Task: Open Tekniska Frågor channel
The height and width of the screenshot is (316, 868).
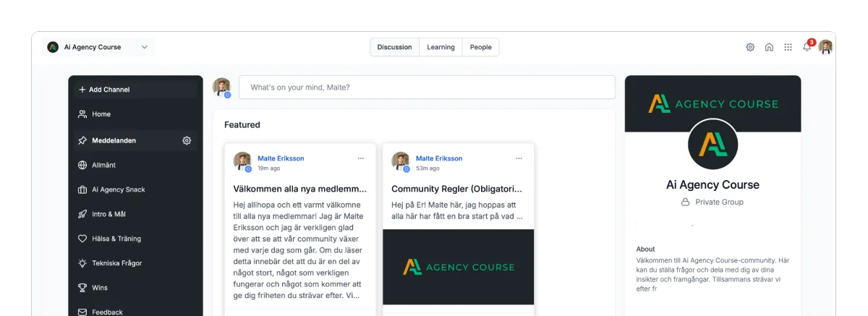Action: coord(135,263)
